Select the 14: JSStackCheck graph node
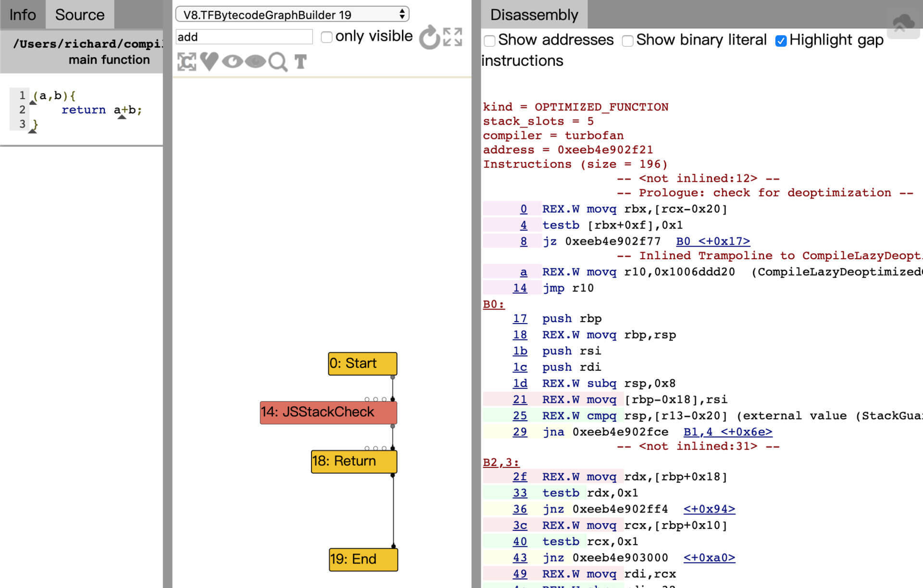Image resolution: width=923 pixels, height=588 pixels. [x=328, y=412]
